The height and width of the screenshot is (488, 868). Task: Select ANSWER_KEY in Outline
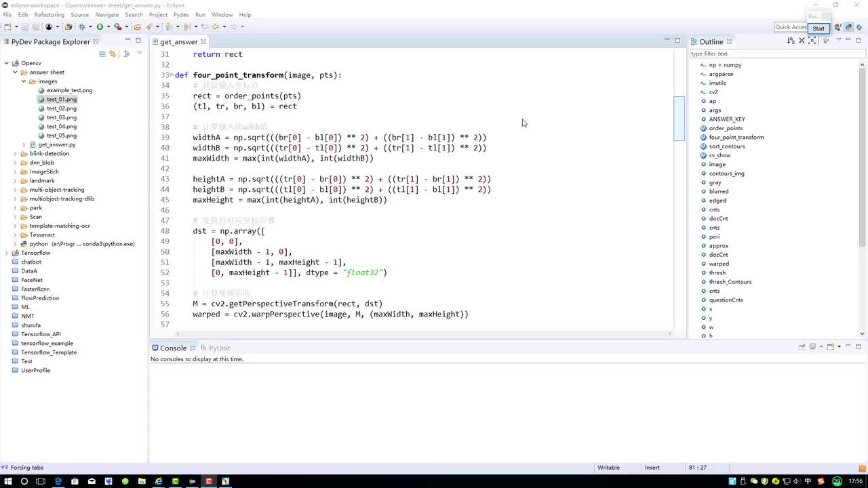[x=727, y=119]
